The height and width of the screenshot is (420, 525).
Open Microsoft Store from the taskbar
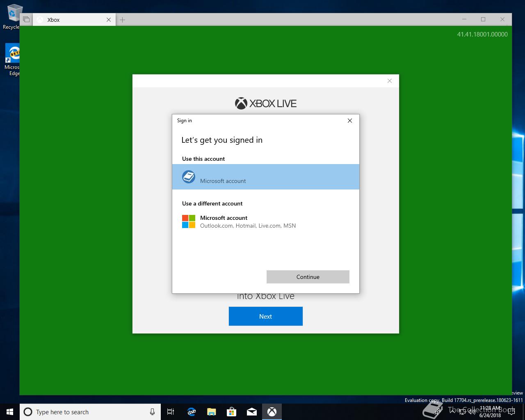tap(232, 412)
